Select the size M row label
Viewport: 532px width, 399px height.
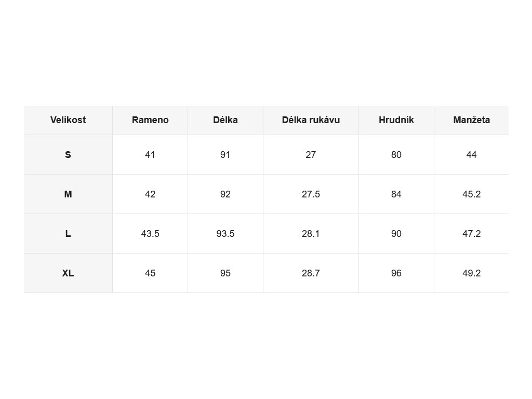pos(68,194)
